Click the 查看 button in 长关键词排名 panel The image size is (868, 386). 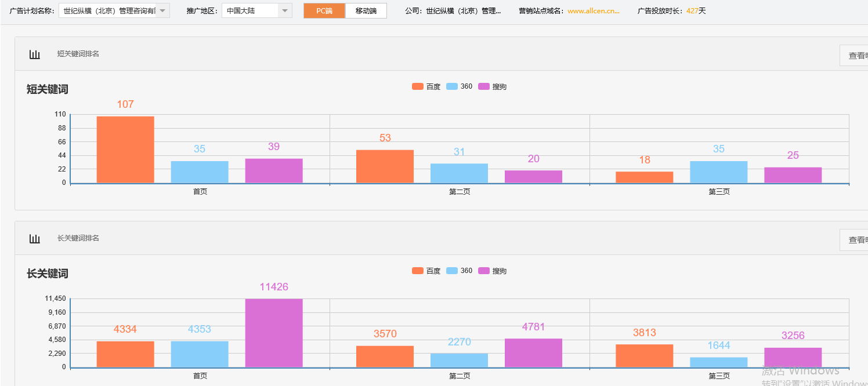(x=854, y=240)
